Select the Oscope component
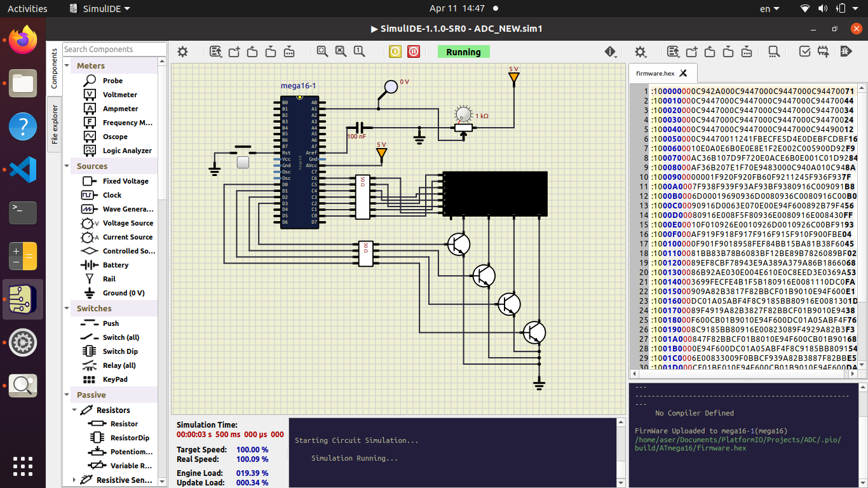This screenshot has height=488, width=868. tap(115, 137)
